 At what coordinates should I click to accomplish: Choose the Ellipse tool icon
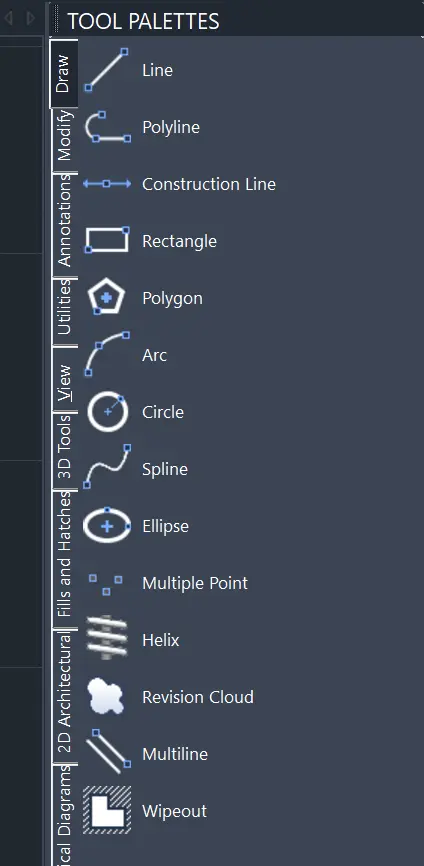pyautogui.click(x=107, y=526)
